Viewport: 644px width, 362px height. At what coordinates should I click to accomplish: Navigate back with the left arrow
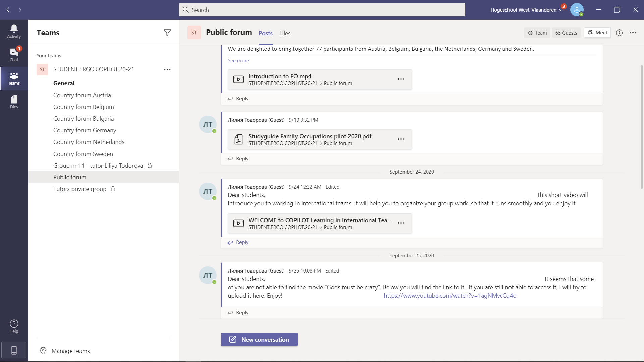[8, 10]
